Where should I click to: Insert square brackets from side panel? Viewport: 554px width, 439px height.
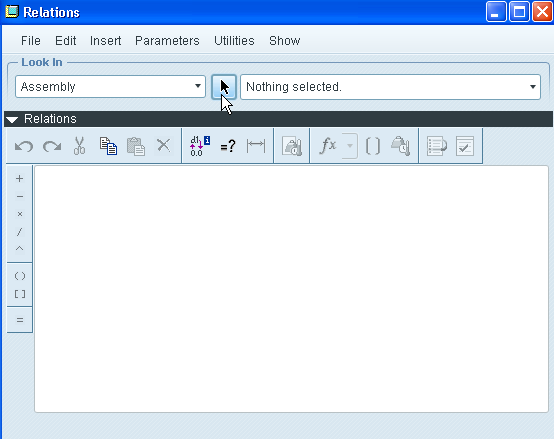coord(20,294)
